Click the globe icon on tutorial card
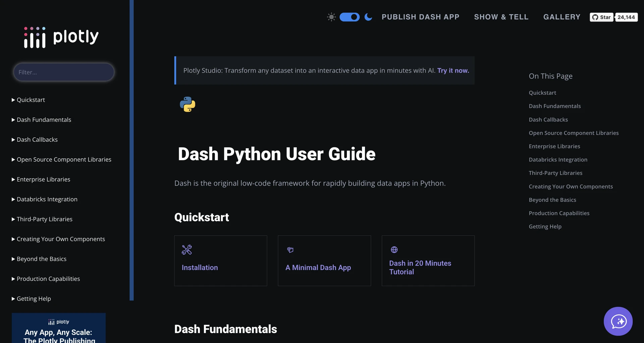Image resolution: width=644 pixels, height=343 pixels. (x=394, y=250)
